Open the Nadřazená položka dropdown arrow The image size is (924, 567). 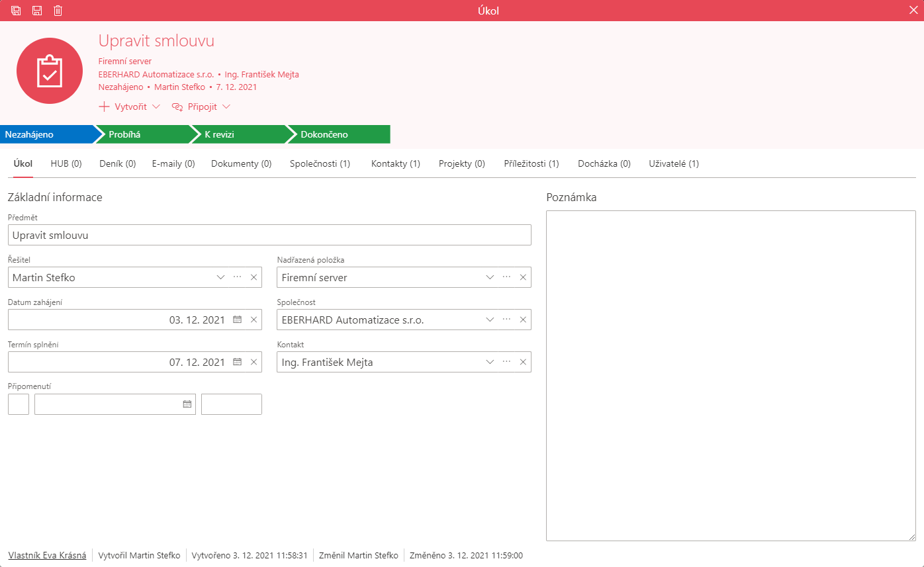tap(490, 277)
